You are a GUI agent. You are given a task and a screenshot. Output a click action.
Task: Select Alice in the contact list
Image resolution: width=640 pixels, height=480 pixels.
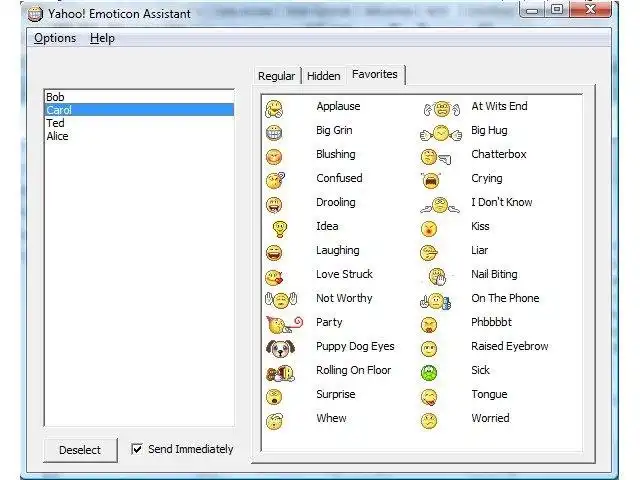(139, 136)
